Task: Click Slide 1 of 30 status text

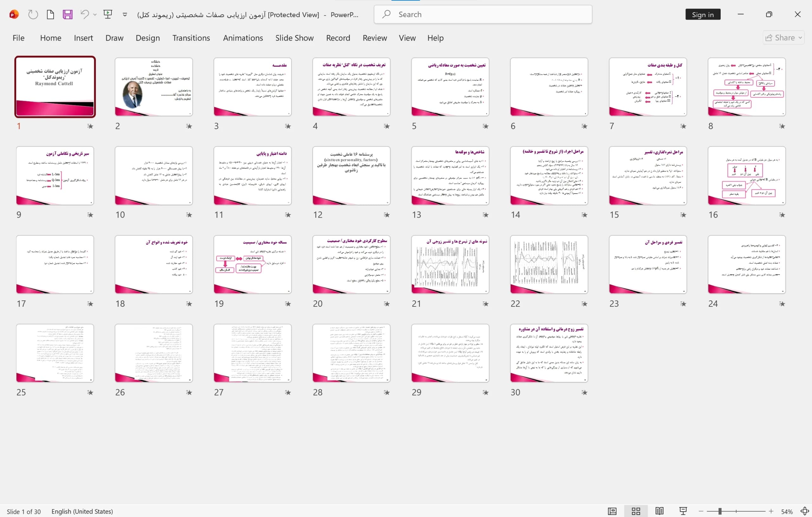Action: pyautogui.click(x=23, y=512)
